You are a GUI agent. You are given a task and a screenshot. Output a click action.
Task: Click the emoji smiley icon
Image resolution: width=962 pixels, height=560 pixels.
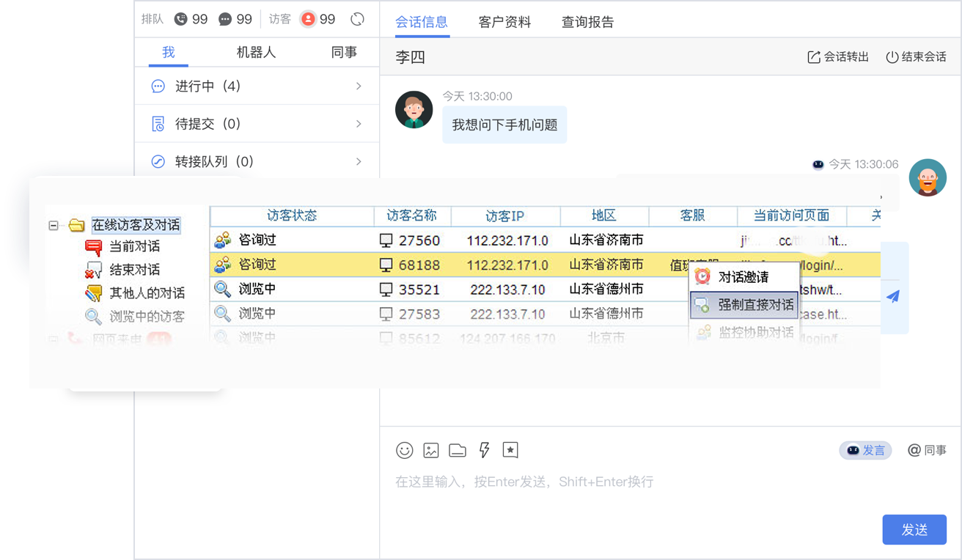click(405, 450)
